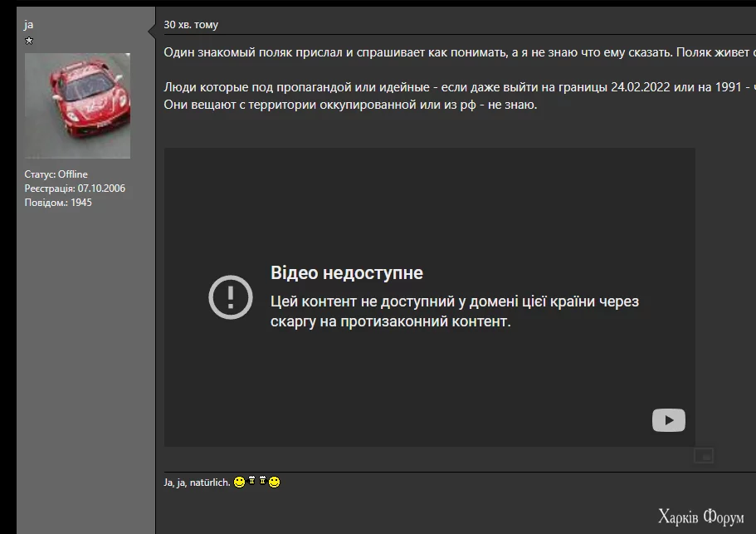Click the last smiley emoticon in the signature
This screenshot has height=534, width=756.
pyautogui.click(x=274, y=482)
